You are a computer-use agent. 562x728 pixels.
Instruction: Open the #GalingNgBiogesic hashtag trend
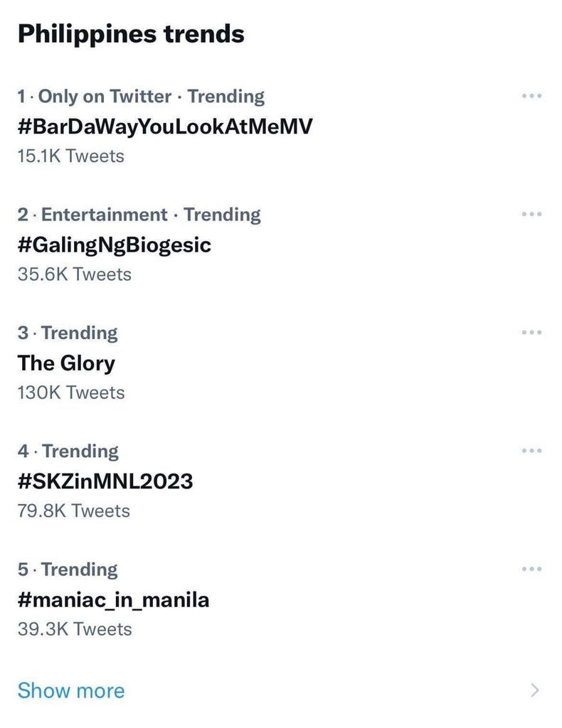click(x=115, y=245)
